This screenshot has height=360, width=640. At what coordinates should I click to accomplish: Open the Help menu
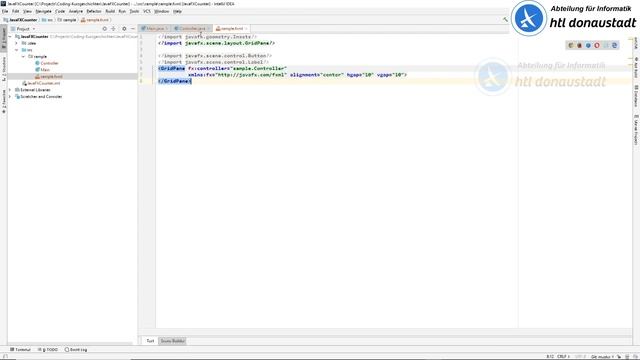[x=177, y=11]
